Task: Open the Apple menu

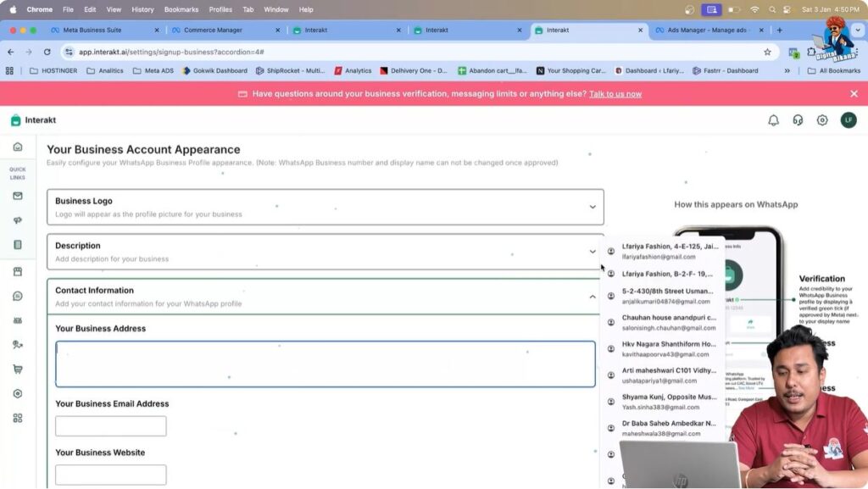Action: pyautogui.click(x=13, y=9)
